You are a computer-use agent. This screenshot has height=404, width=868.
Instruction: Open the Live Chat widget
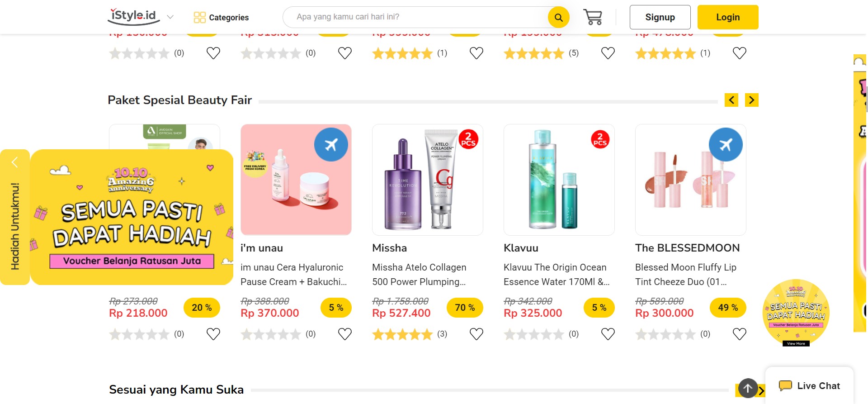(x=809, y=386)
